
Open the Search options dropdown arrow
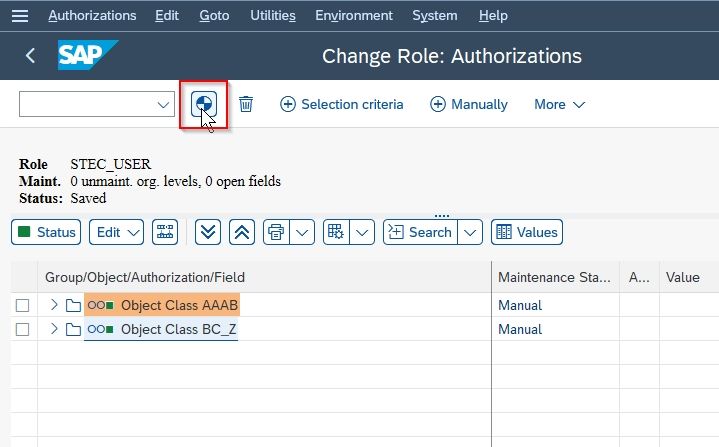[x=470, y=232]
